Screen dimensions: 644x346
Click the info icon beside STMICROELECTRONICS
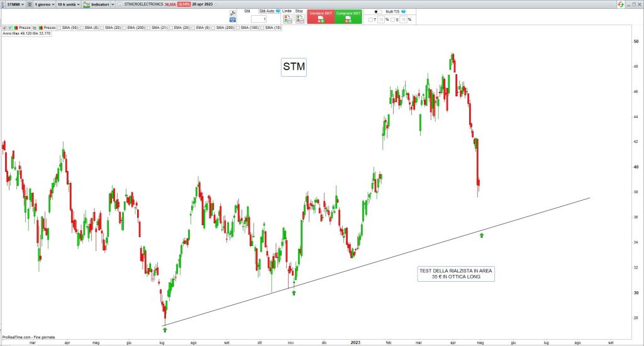coord(120,4)
